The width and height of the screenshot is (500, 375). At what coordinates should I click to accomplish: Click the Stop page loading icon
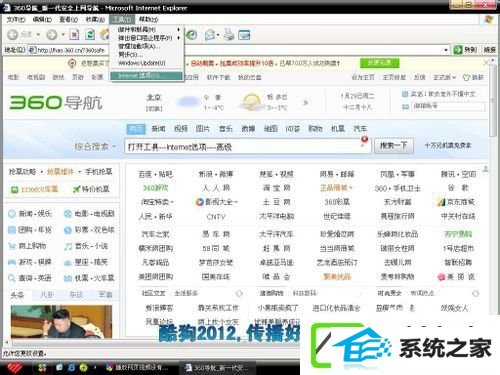tap(74, 34)
